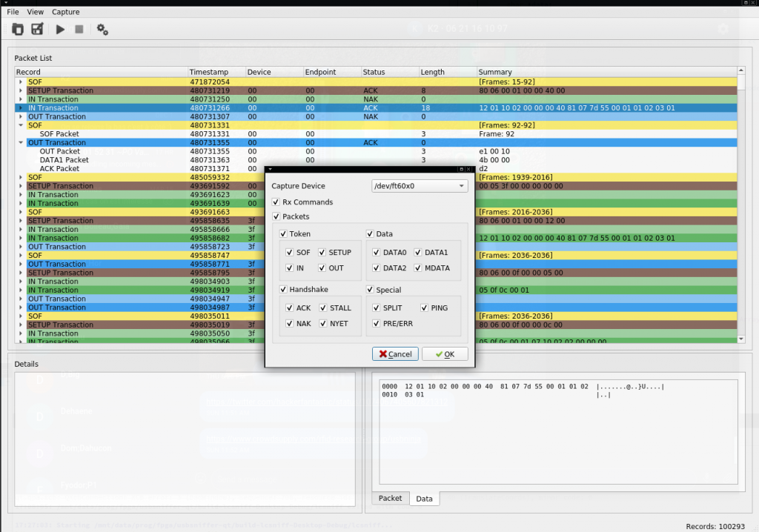Uncheck the SOF token checkbox

click(x=290, y=252)
